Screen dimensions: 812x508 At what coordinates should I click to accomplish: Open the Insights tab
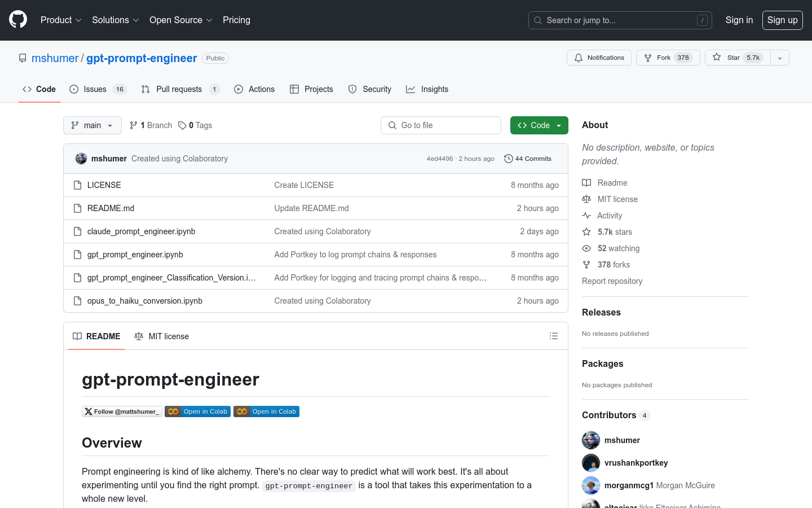(x=427, y=89)
